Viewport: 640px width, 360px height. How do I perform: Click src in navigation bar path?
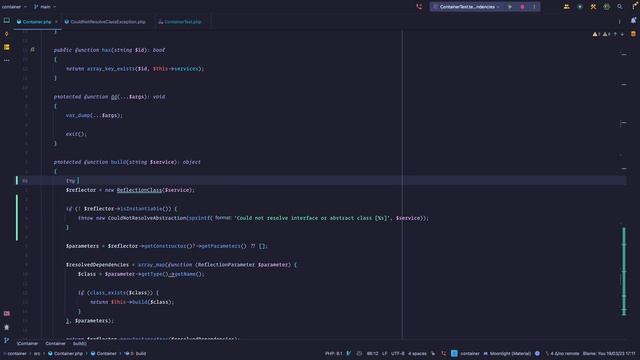click(37, 354)
